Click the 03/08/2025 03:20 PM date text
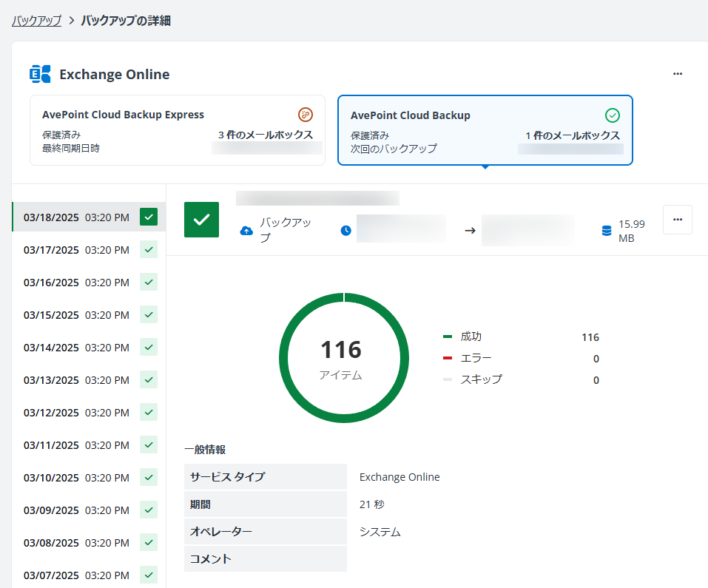 76,542
